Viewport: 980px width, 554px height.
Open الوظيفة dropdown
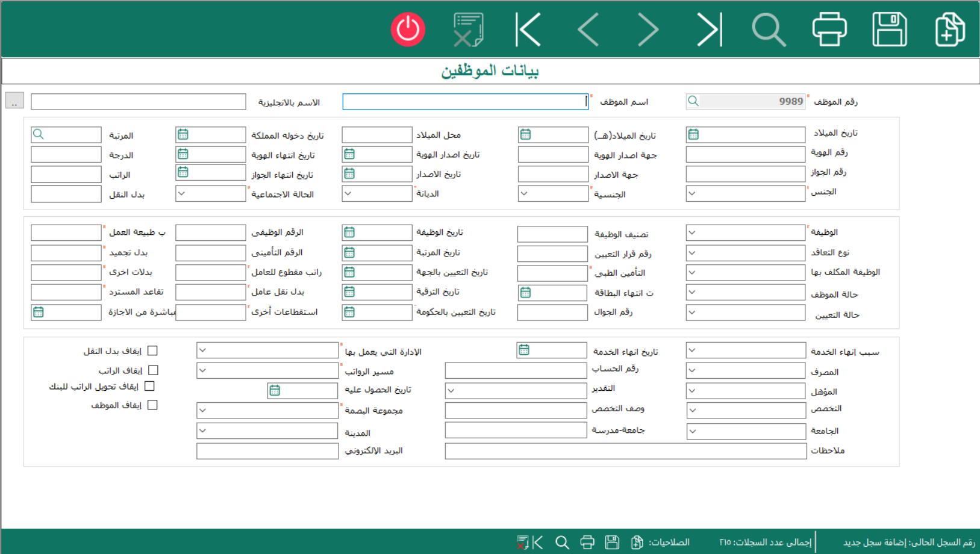click(692, 232)
